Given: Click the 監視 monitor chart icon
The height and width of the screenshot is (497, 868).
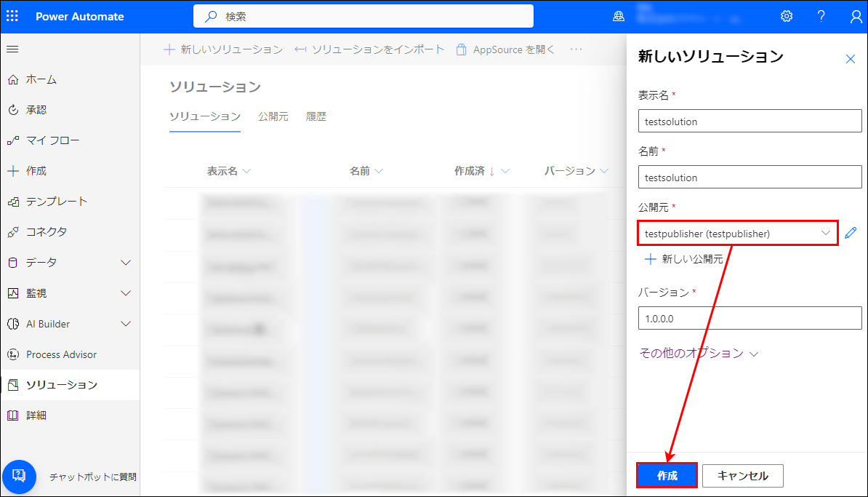Looking at the screenshot, I should coord(13,293).
